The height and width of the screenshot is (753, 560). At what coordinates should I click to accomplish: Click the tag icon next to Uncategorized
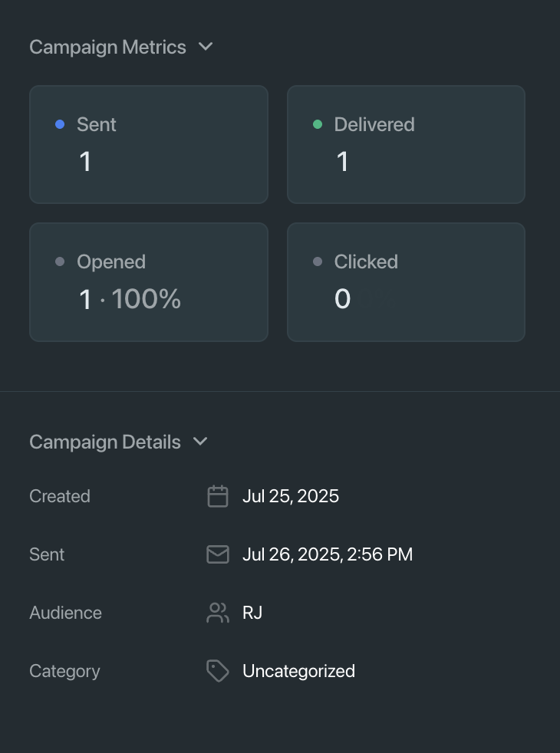tap(218, 671)
